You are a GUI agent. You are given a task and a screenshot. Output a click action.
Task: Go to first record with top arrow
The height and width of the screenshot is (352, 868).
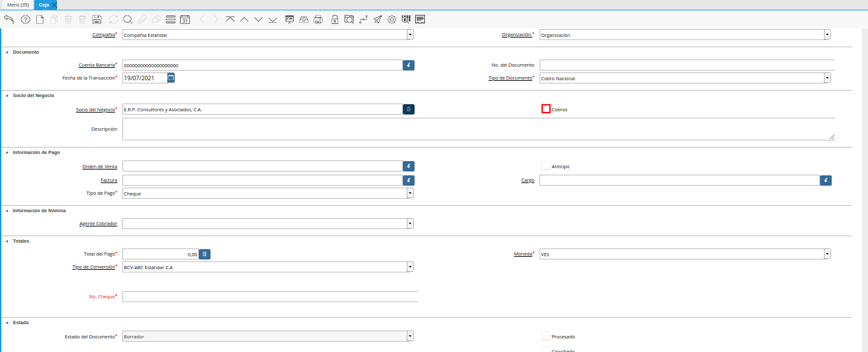click(230, 19)
